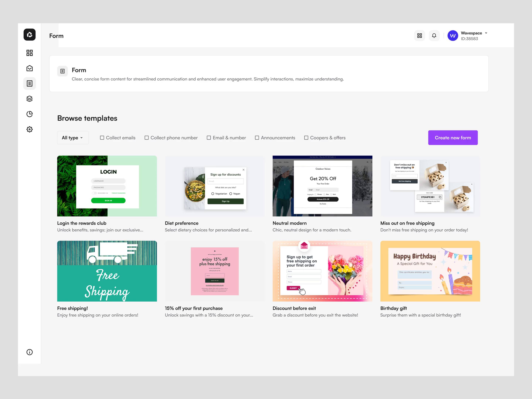Enable the Announcements filter checkbox
Screen dimensions: 532x399
click(257, 138)
